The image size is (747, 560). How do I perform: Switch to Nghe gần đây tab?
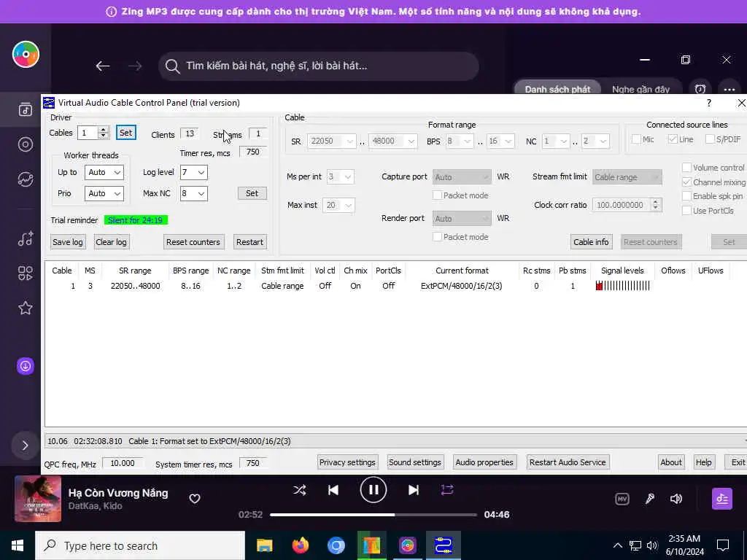coord(640,89)
